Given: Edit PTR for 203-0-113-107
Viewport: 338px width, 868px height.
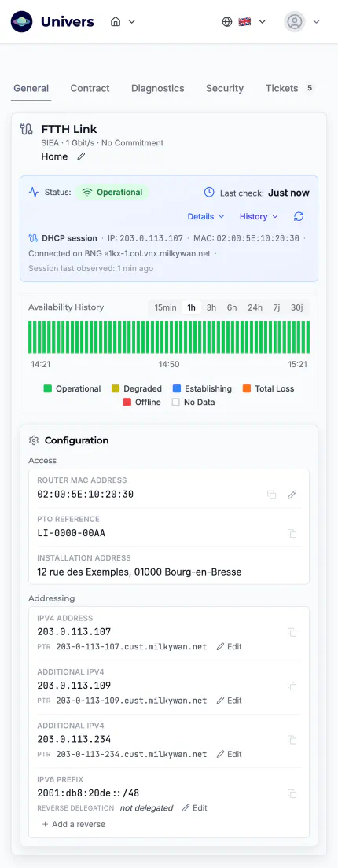Looking at the screenshot, I should point(229,646).
